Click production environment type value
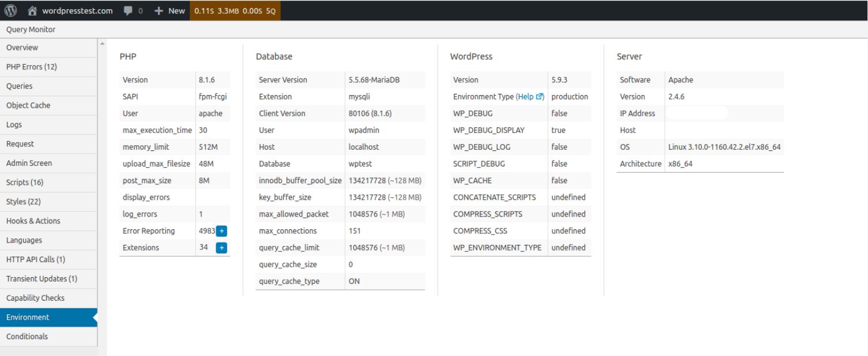Image resolution: width=868 pixels, height=356 pixels. [x=570, y=97]
